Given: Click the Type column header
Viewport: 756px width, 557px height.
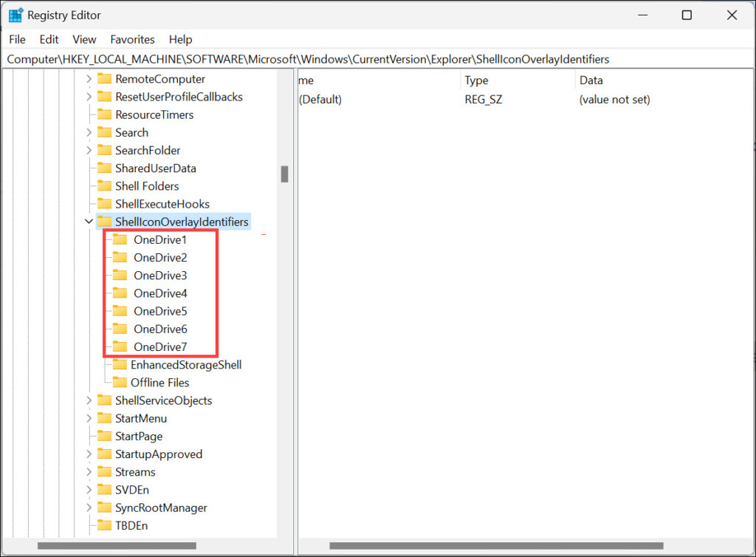Looking at the screenshot, I should 518,80.
